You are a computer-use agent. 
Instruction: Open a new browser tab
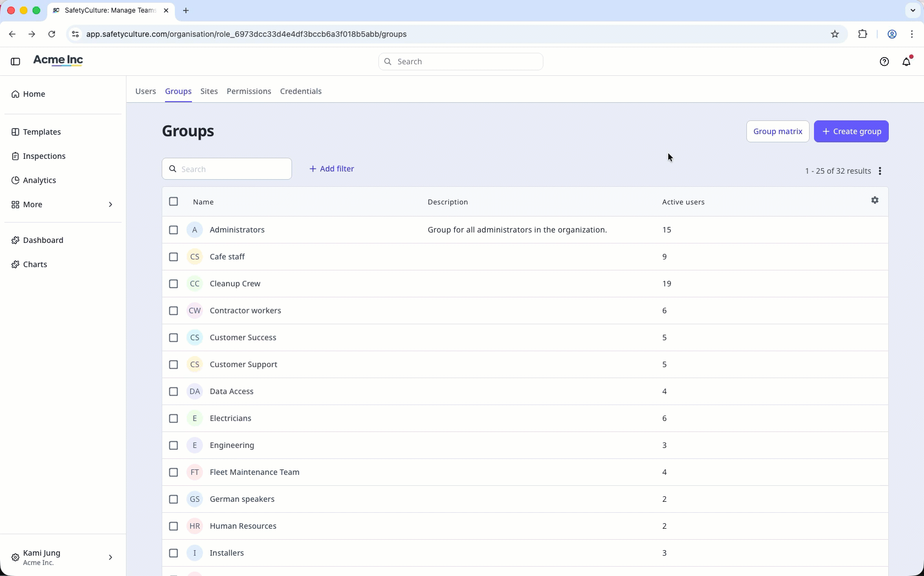[x=186, y=10]
